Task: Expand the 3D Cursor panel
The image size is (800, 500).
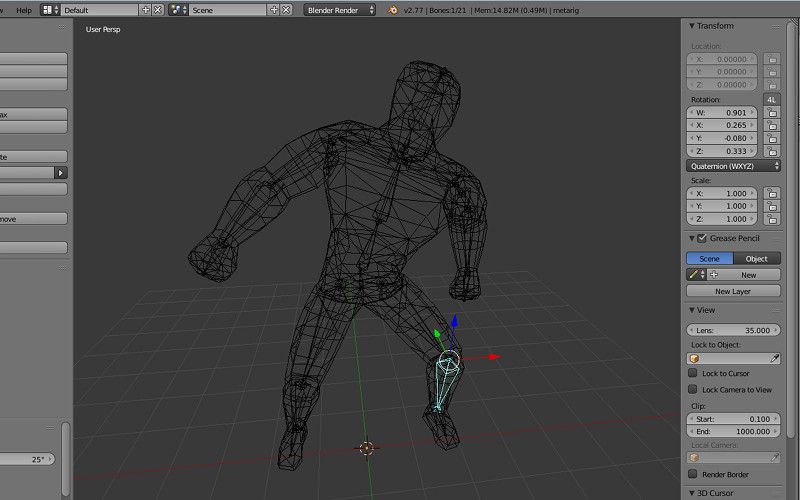Action: 715,493
